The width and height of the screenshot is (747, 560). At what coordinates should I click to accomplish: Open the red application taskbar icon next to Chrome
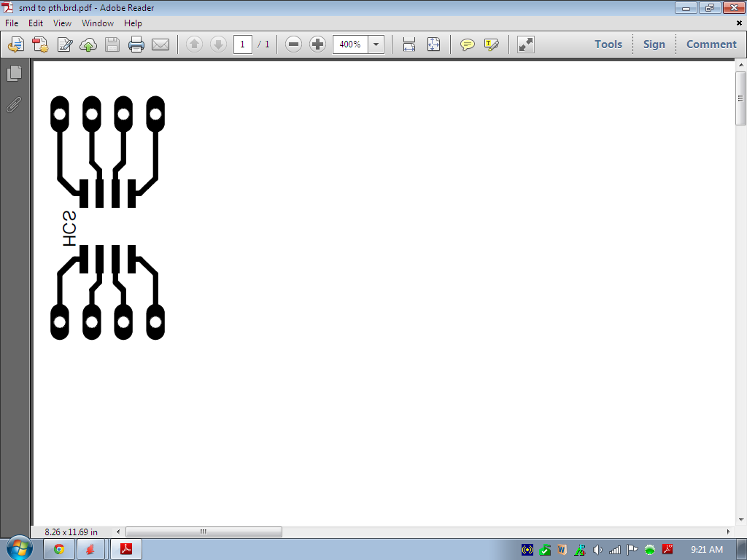coord(90,550)
